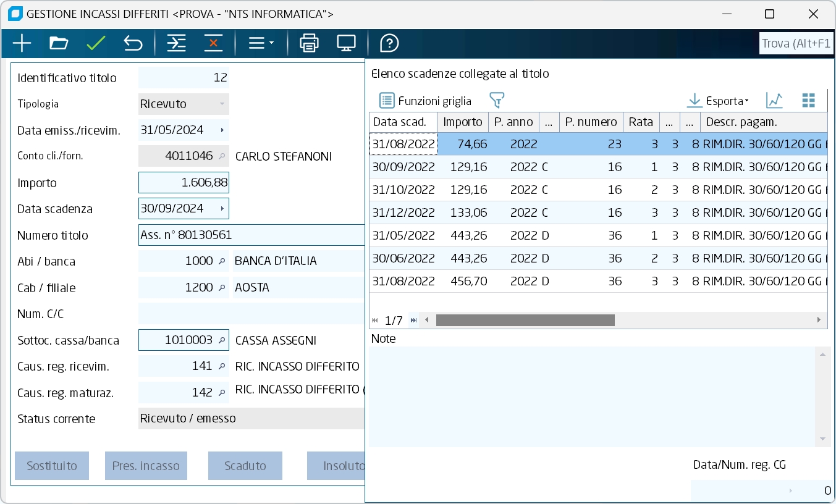Open record using folder icon

59,43
